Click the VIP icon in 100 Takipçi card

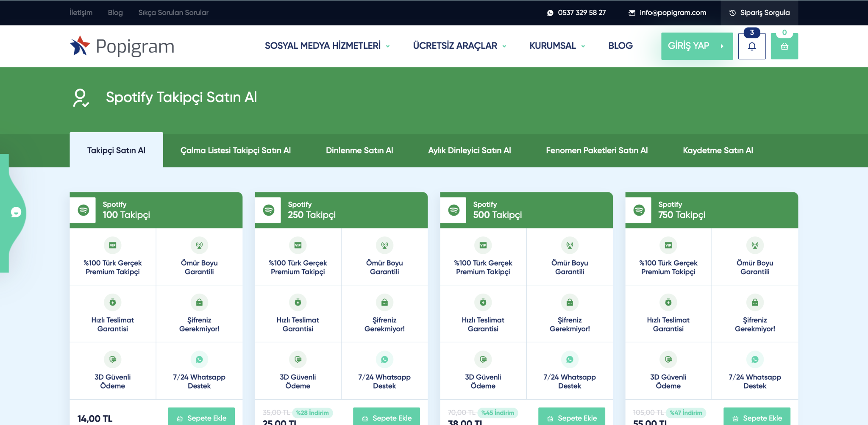(112, 245)
